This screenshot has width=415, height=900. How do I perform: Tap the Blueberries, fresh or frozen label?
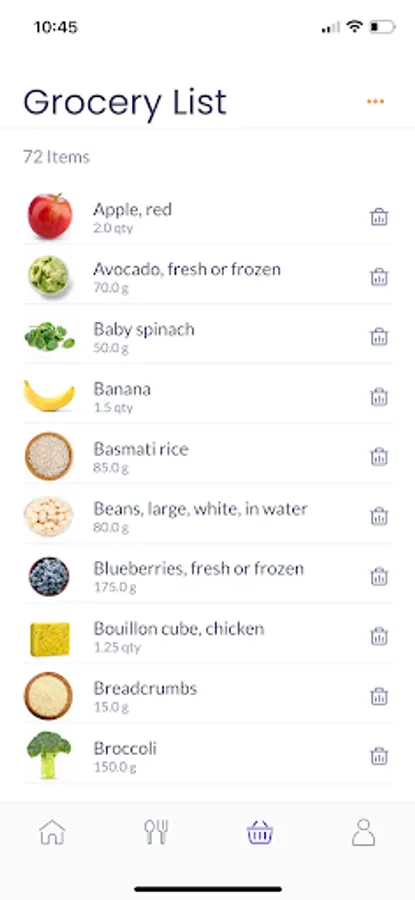tap(199, 569)
